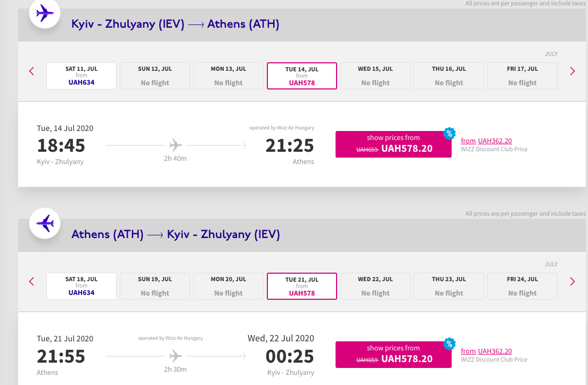Show earlier outbound dates with left arrow

tap(32, 71)
